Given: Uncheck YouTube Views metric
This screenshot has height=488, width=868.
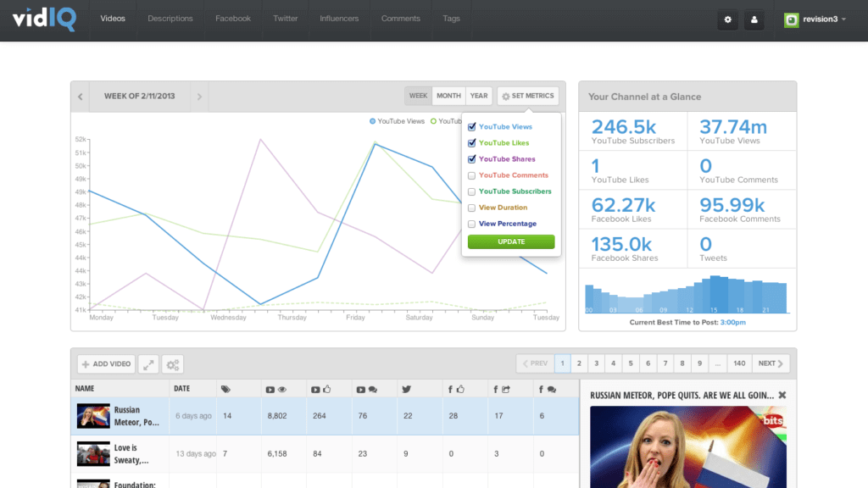Looking at the screenshot, I should coord(471,127).
